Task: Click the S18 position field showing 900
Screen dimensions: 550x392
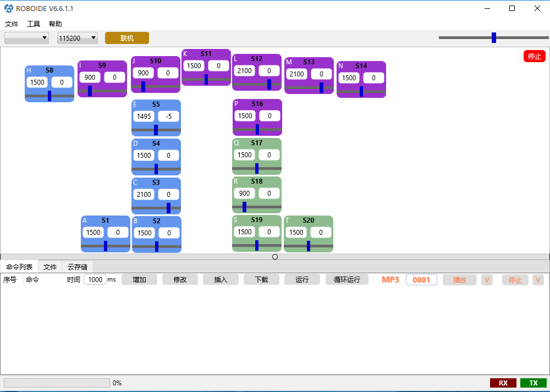Action: pyautogui.click(x=245, y=193)
